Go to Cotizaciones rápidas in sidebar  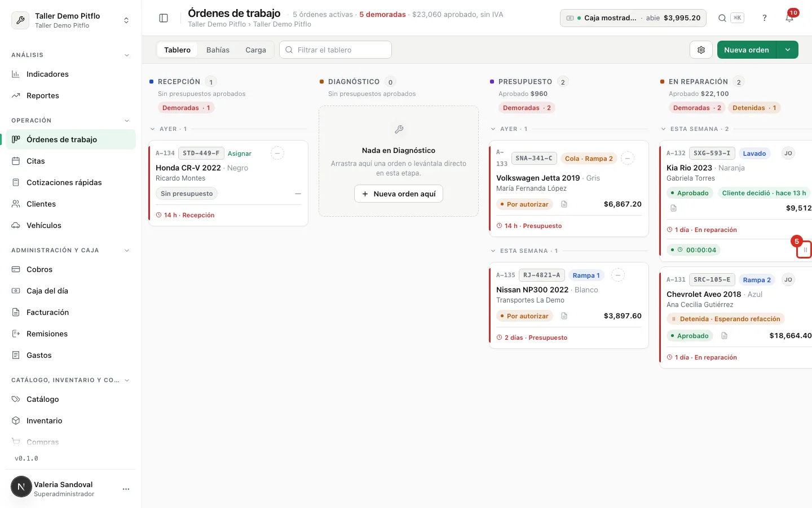[x=70, y=182]
